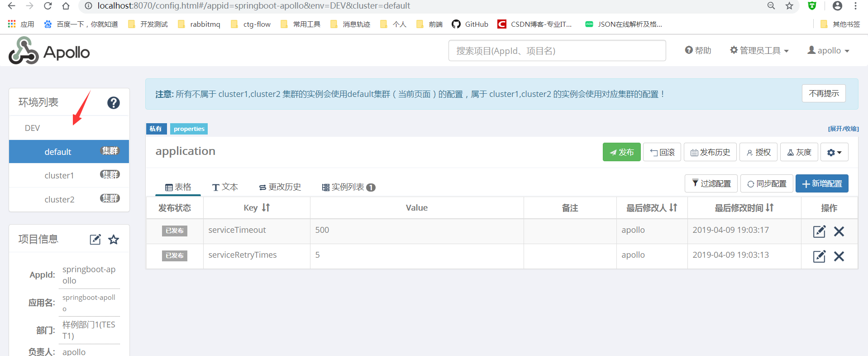Add config with 新增配置 button
Image resolution: width=868 pixels, height=356 pixels.
click(822, 183)
